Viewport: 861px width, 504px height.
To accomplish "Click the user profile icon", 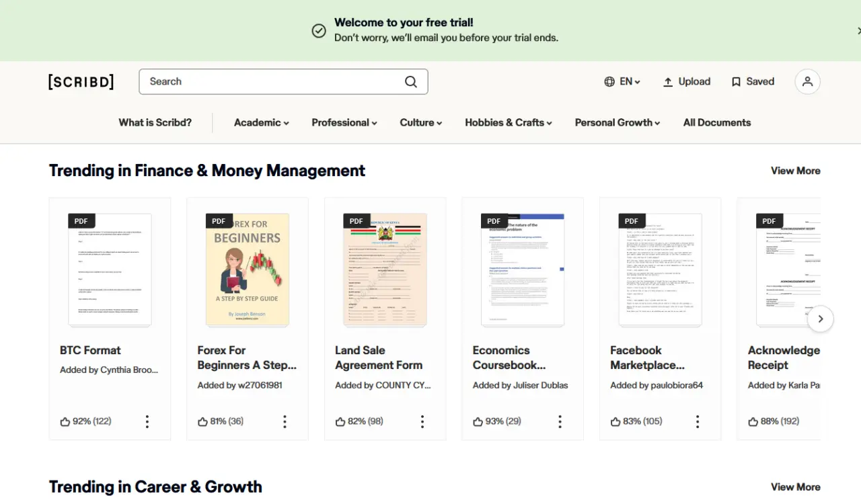I will tap(808, 81).
